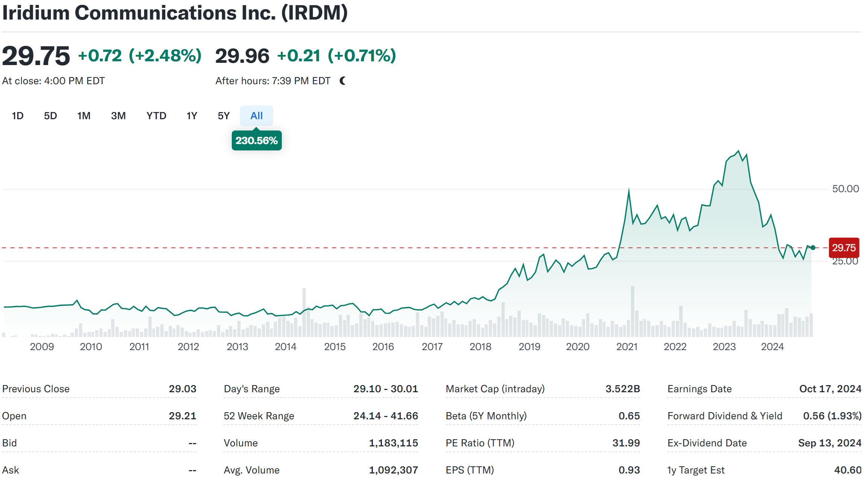
Task: Select the 1Y time range tab
Action: click(192, 116)
